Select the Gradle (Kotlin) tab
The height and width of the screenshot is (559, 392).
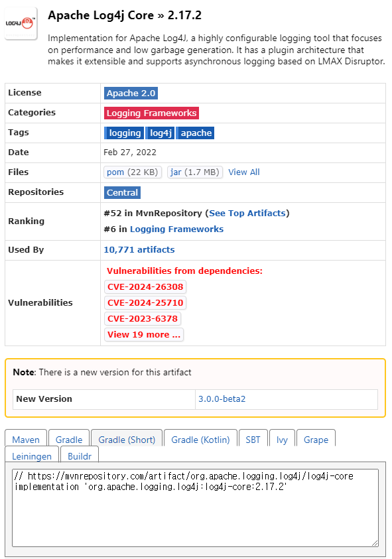tap(200, 440)
